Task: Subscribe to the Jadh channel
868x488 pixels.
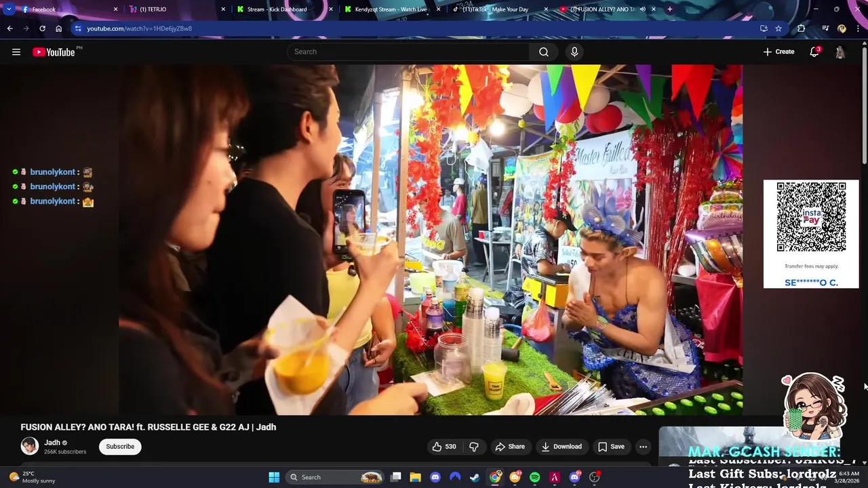Action: (x=120, y=447)
